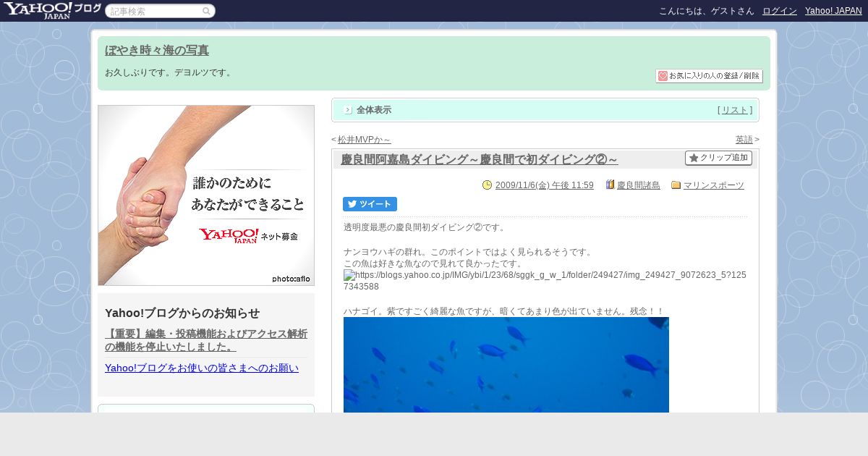Click the broken image placeholder in post

click(x=545, y=281)
